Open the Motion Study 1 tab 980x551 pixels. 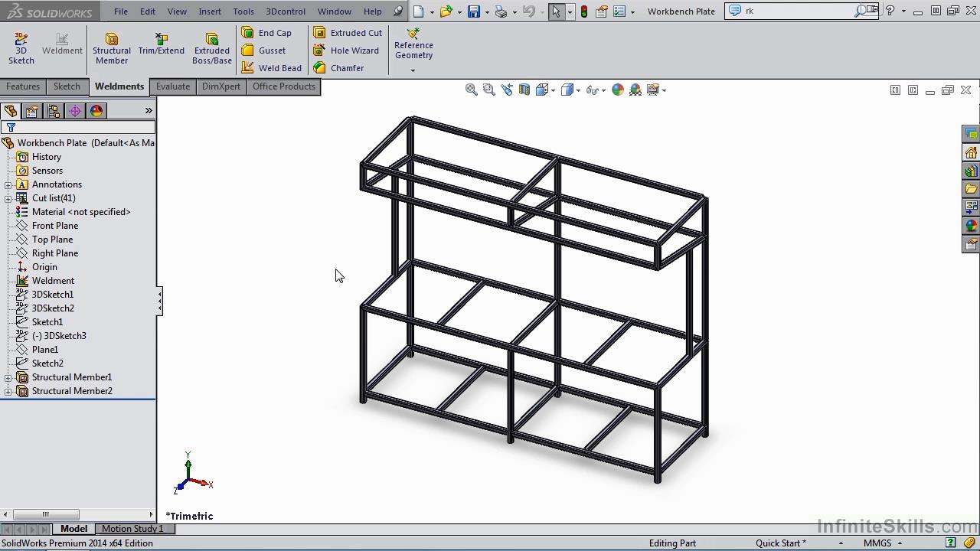tap(132, 529)
